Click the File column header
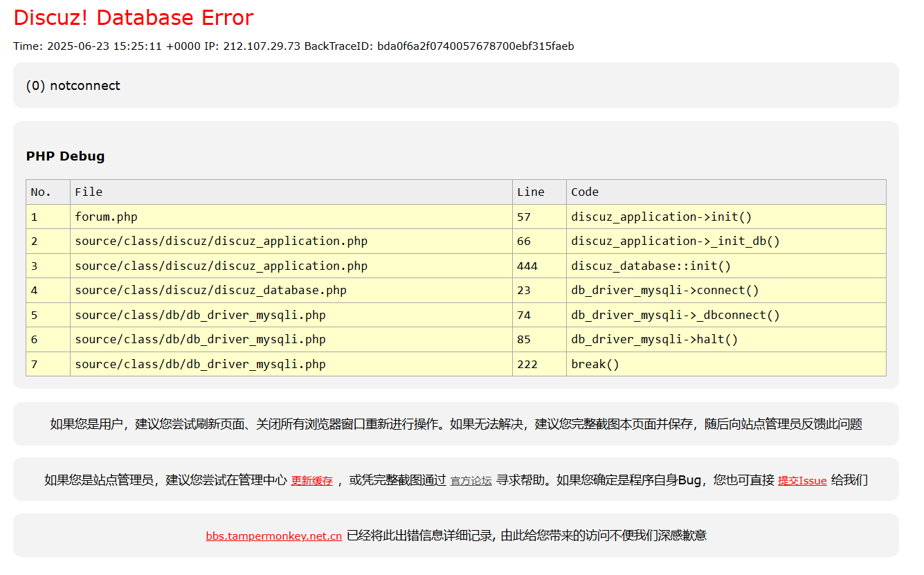924x575 pixels. click(x=89, y=192)
